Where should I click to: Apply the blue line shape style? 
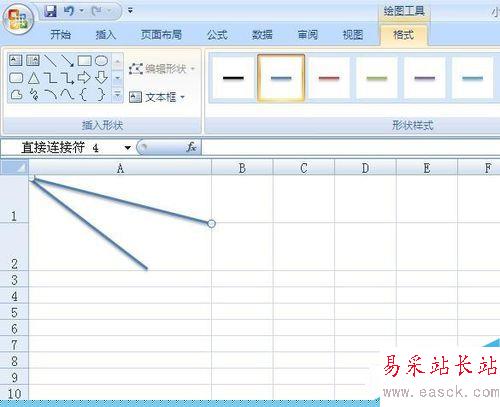(x=281, y=78)
